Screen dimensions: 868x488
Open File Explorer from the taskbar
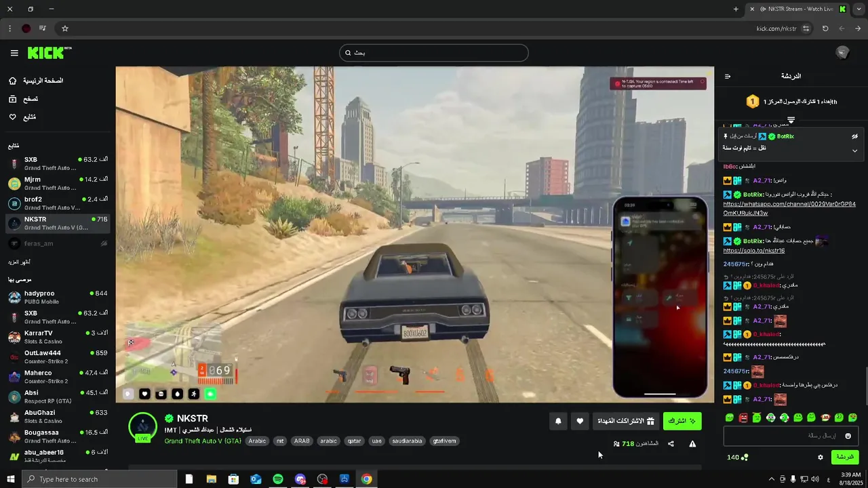tap(211, 479)
